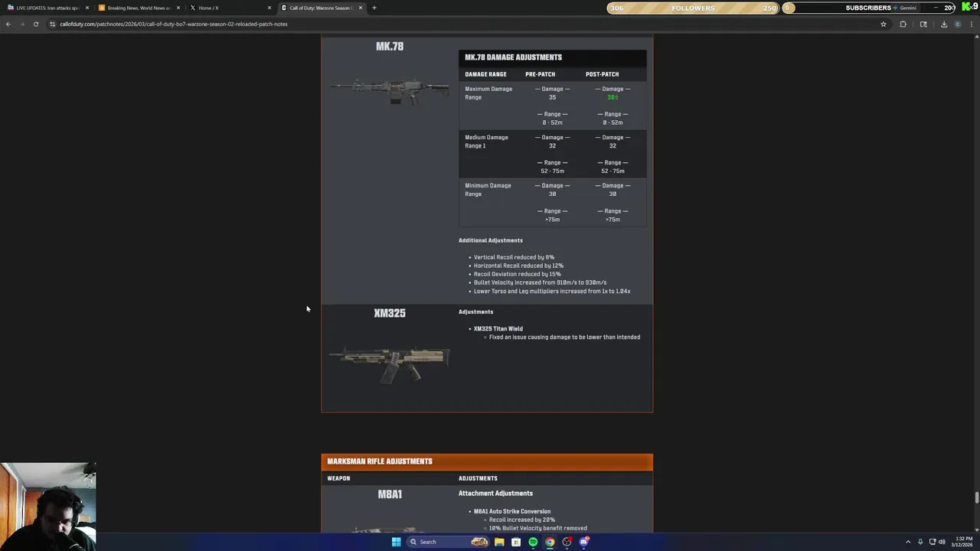
Task: Click the XM325 weapon name heading
Action: point(390,313)
